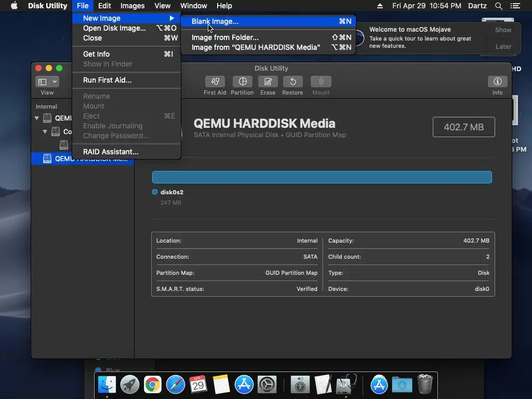
Task: Dismiss notification with Later button
Action: 503,46
